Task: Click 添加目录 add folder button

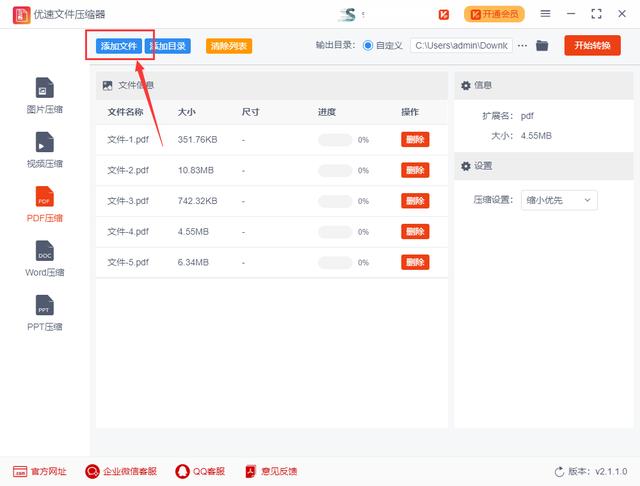Action: (168, 46)
